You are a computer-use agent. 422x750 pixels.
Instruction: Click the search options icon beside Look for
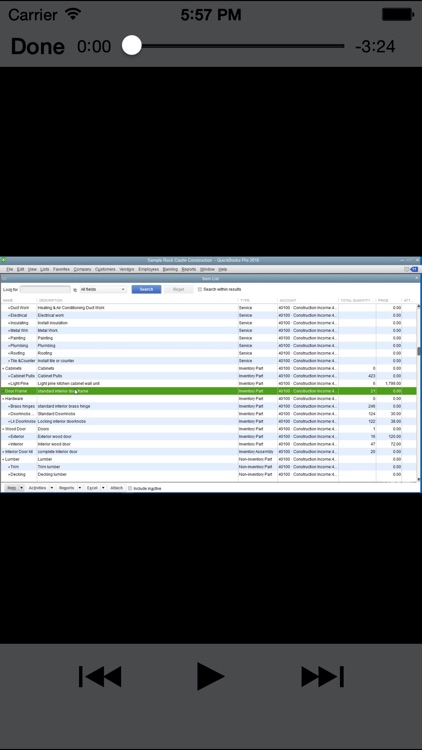(x=75, y=290)
